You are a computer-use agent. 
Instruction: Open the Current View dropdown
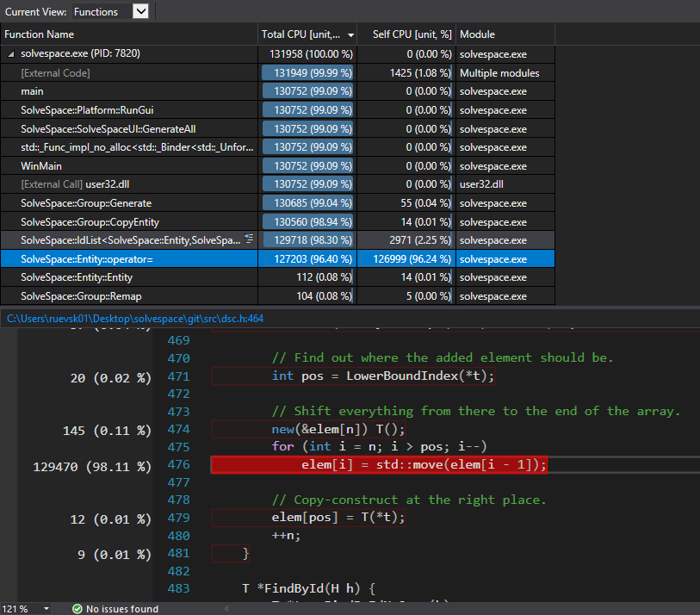[140, 11]
